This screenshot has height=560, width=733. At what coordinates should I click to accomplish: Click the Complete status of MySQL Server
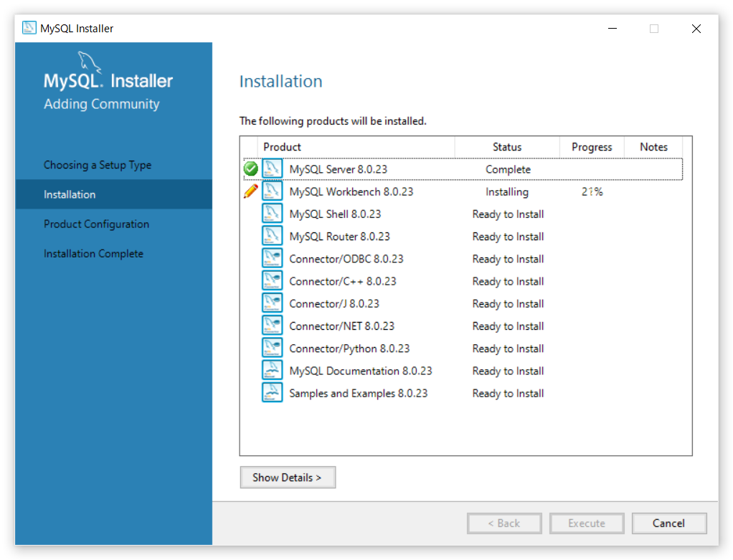click(508, 169)
